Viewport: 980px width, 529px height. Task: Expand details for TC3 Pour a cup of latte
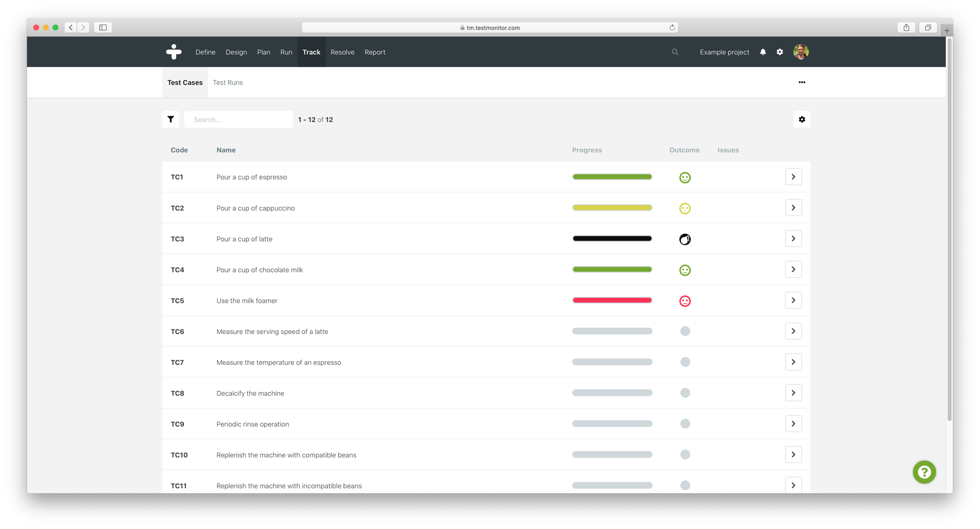pyautogui.click(x=793, y=238)
